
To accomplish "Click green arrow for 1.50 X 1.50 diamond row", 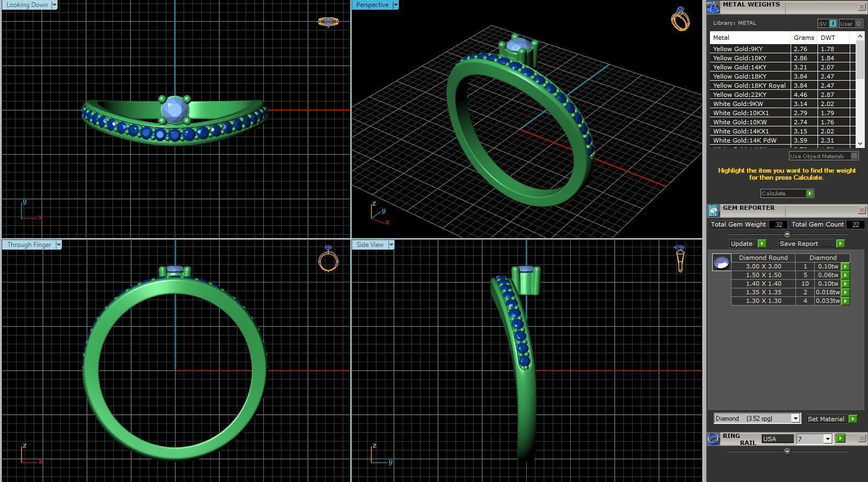I will [845, 275].
